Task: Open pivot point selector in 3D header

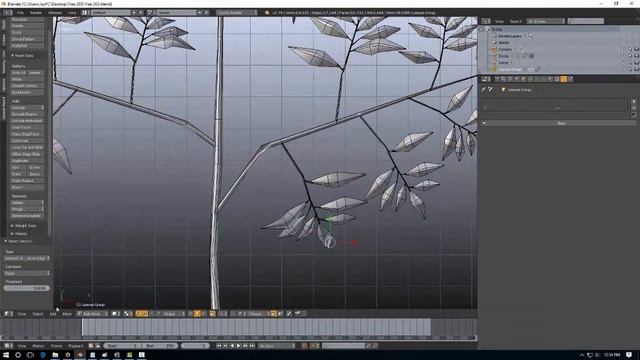Action: [128, 314]
